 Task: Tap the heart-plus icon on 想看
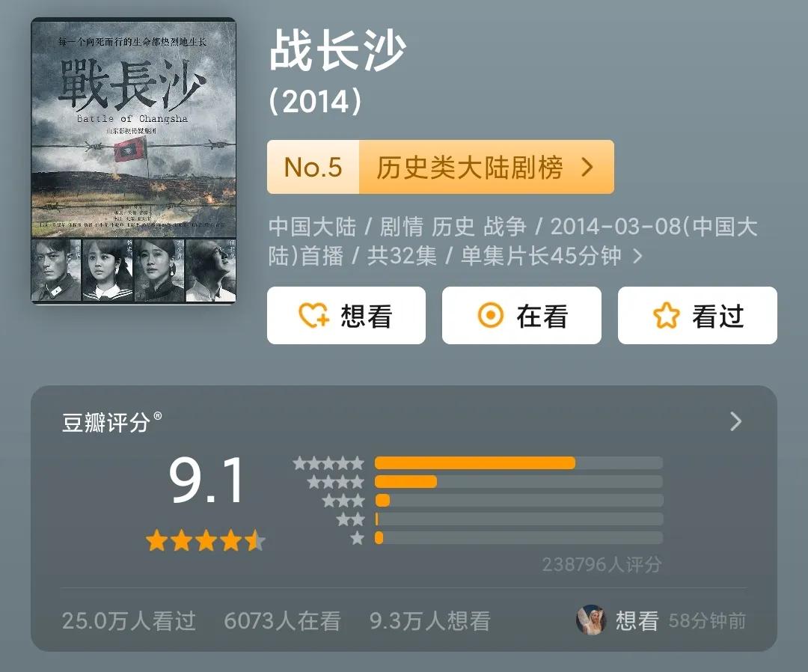coord(313,315)
